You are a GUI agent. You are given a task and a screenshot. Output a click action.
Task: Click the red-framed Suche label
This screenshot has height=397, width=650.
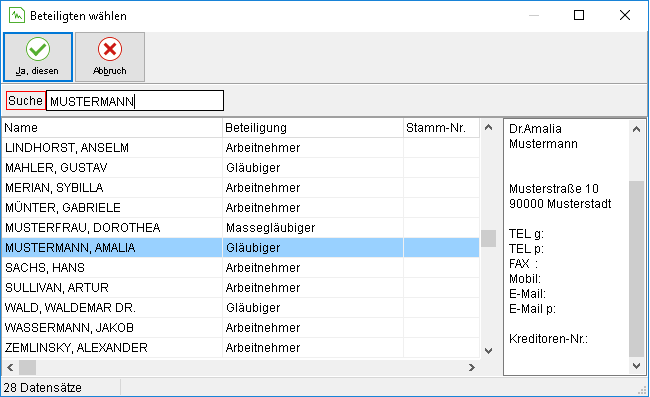[x=25, y=101]
